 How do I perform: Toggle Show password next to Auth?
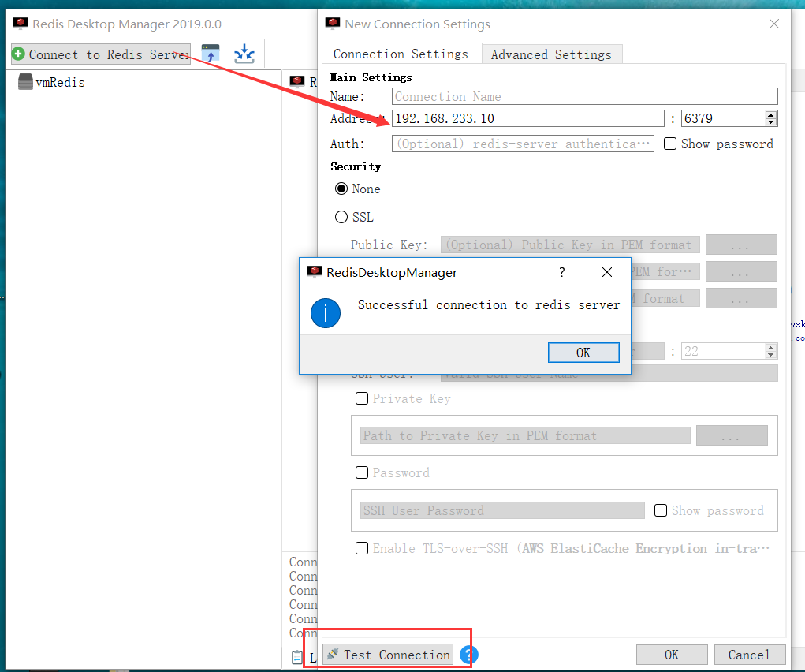point(670,144)
